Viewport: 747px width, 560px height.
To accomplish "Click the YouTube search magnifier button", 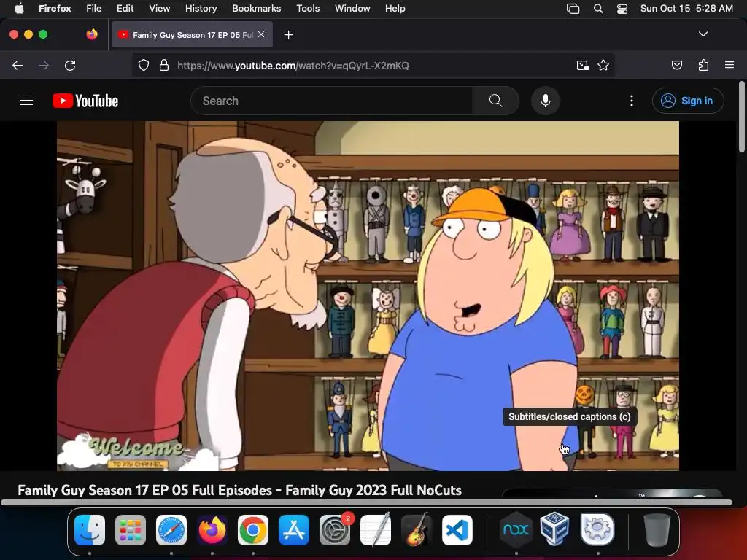I will click(x=495, y=101).
